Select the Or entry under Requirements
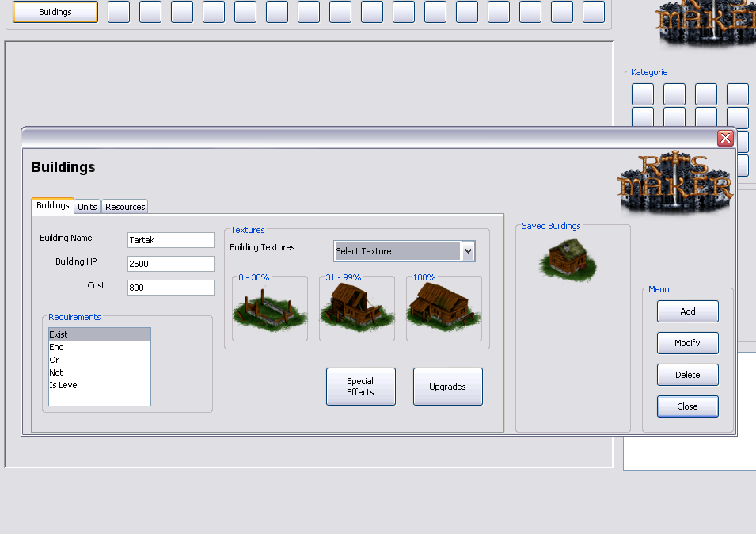This screenshot has width=756, height=534. (99, 359)
